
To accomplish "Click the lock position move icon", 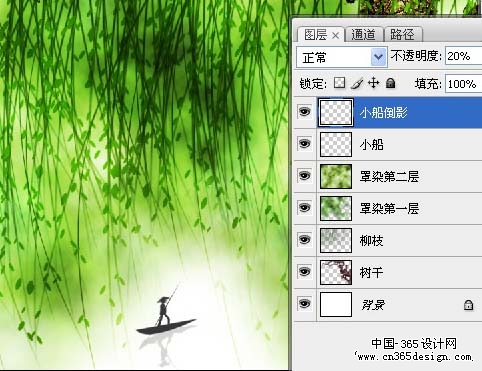I will click(374, 83).
